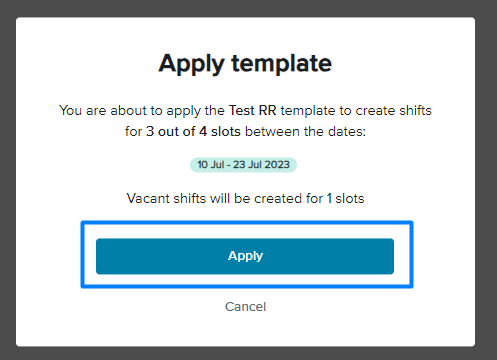This screenshot has width=497, height=360.
Task: Click the blue focus outline around Apply
Action: (x=247, y=223)
